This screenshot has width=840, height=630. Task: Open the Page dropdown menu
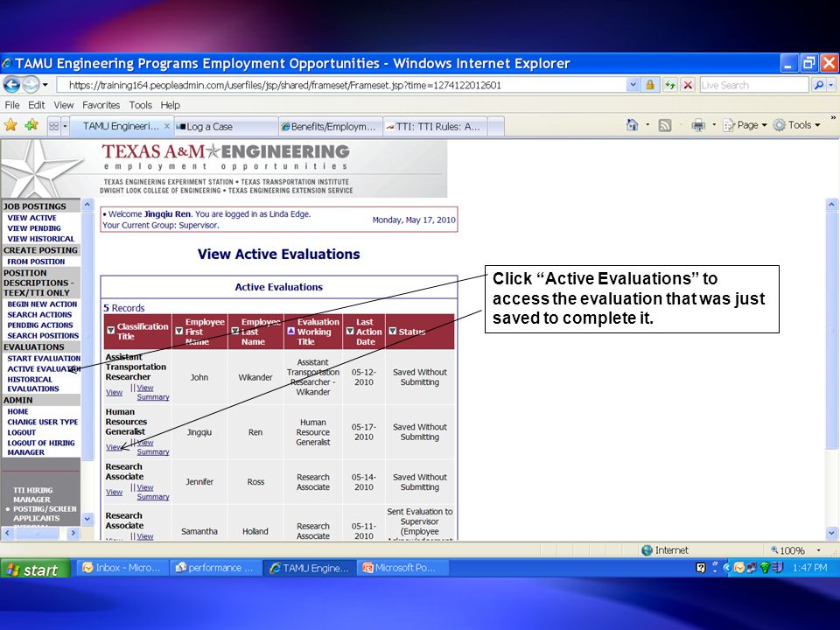point(745,125)
